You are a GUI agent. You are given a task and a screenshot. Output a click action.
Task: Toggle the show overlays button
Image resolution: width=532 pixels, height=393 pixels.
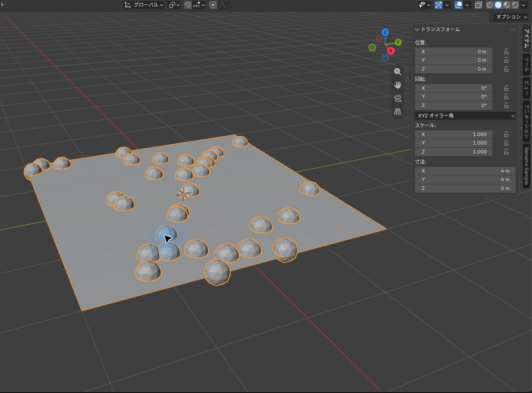pos(458,5)
